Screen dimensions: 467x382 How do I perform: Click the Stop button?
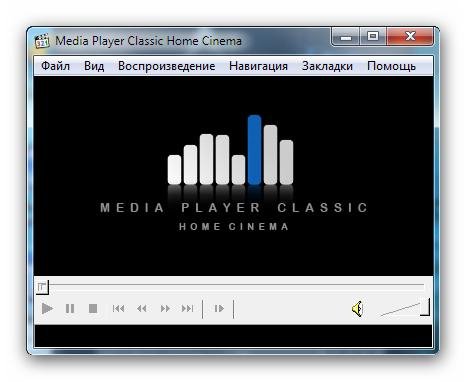[x=93, y=309]
